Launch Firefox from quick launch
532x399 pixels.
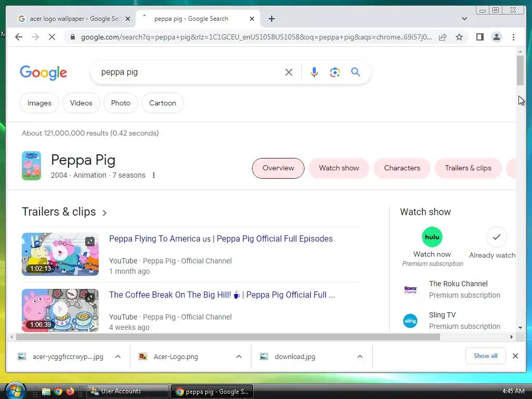click(x=70, y=391)
